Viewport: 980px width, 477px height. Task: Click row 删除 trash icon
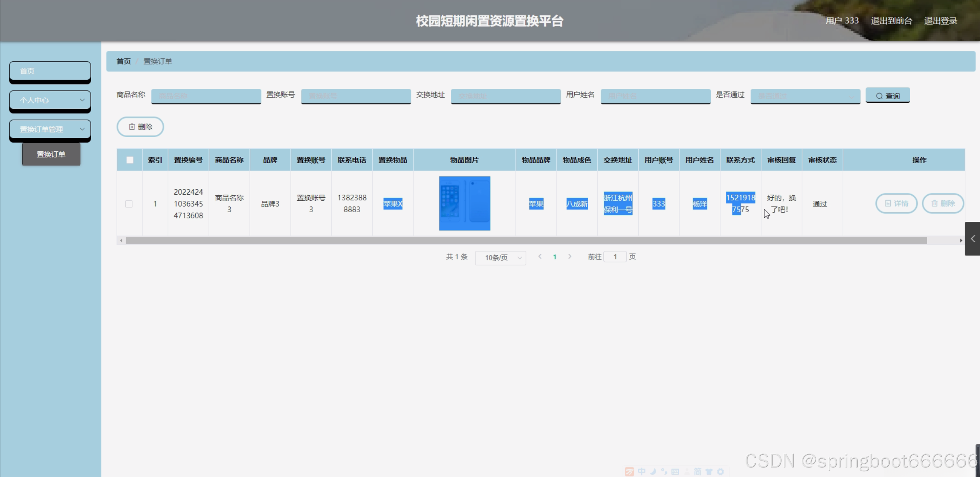(934, 203)
